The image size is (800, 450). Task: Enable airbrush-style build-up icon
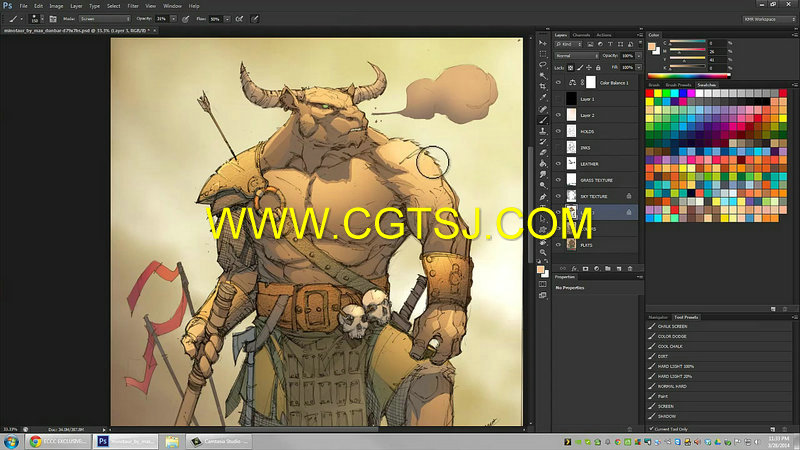pos(239,19)
